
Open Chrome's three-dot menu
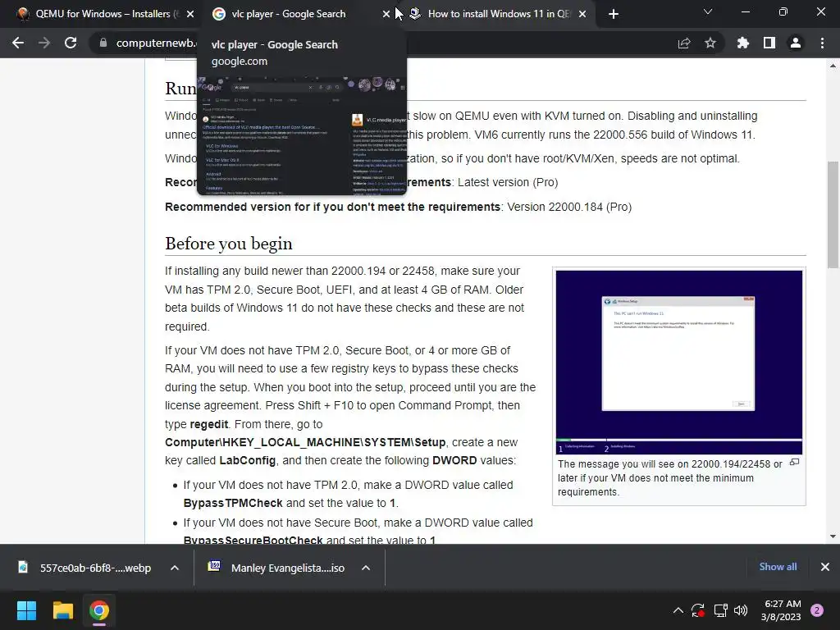(822, 43)
